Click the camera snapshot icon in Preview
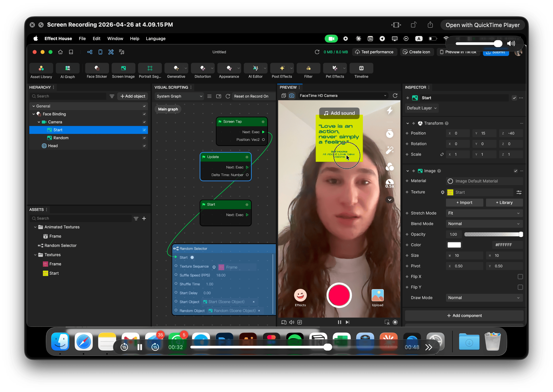 (x=292, y=95)
